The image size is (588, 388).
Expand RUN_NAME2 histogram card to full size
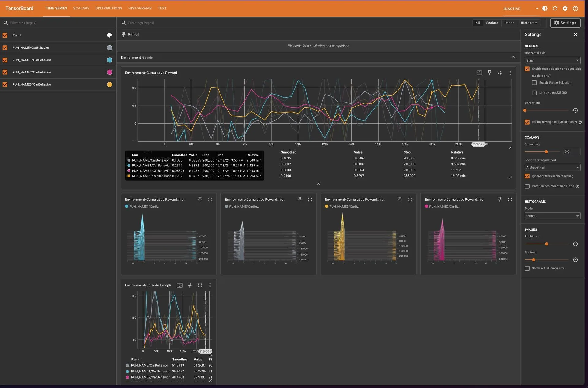tap(510, 200)
